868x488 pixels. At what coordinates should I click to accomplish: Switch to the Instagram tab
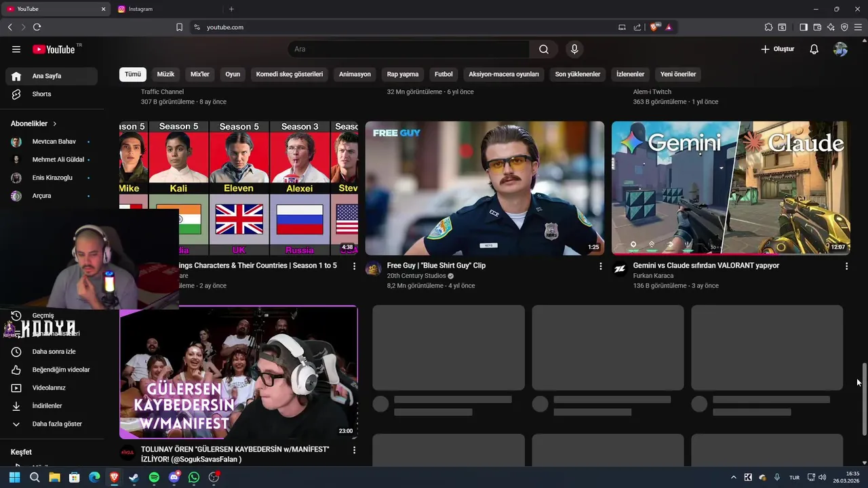point(166,9)
